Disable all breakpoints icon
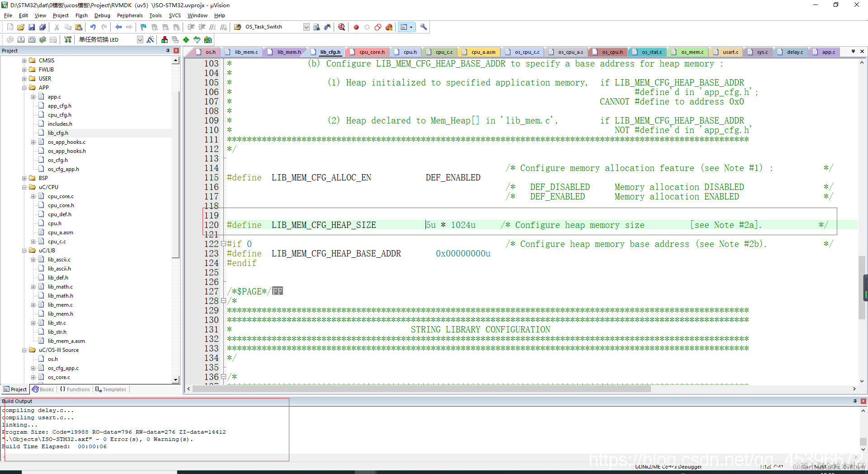This screenshot has width=868, height=474. coord(378,27)
